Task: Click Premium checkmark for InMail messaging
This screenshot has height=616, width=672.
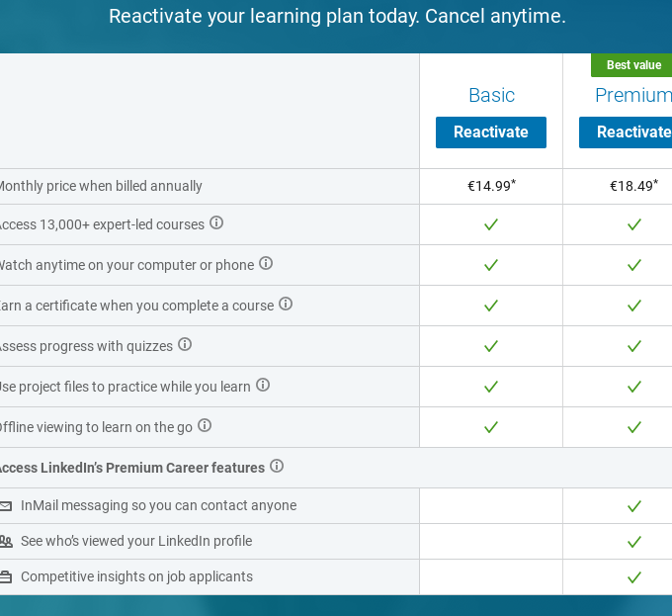Action: click(x=634, y=506)
